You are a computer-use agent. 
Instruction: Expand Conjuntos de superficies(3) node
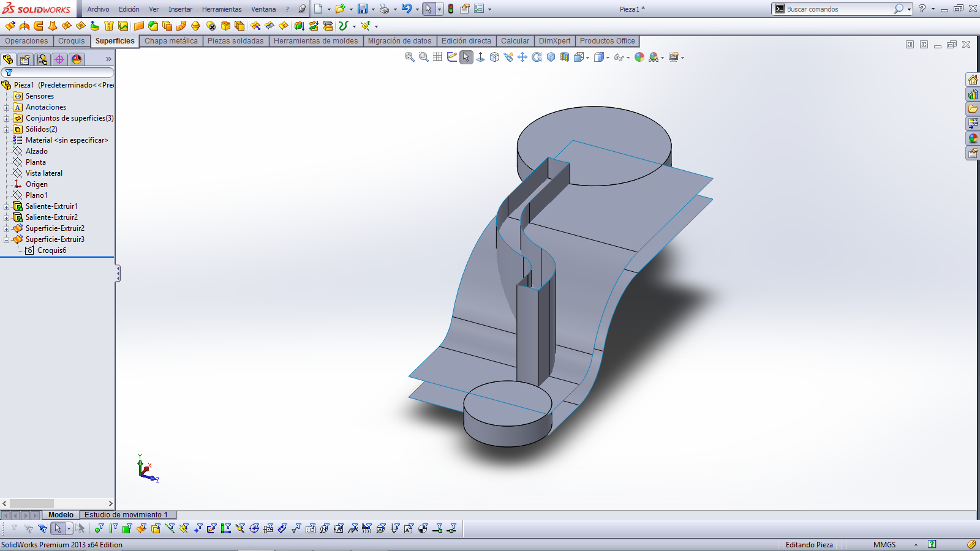click(x=7, y=118)
